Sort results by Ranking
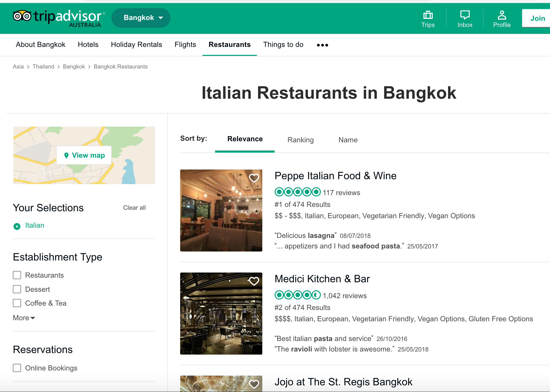 (301, 140)
